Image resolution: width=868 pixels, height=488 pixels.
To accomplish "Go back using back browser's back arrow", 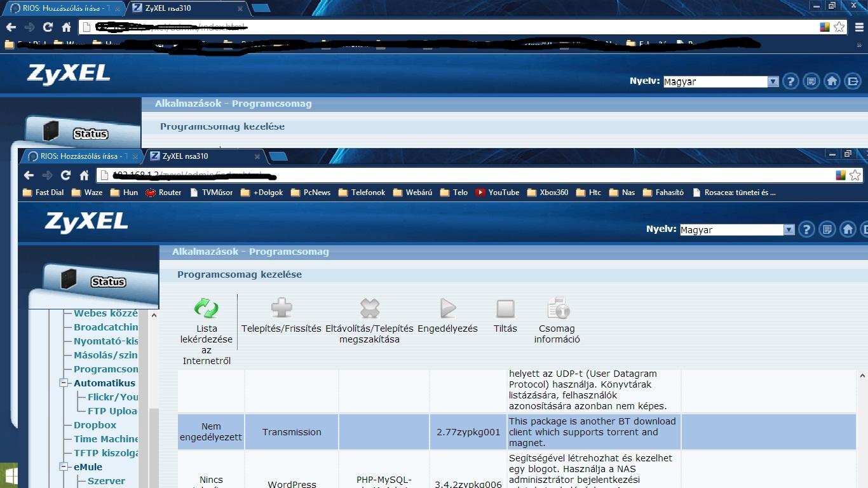I will point(11,27).
